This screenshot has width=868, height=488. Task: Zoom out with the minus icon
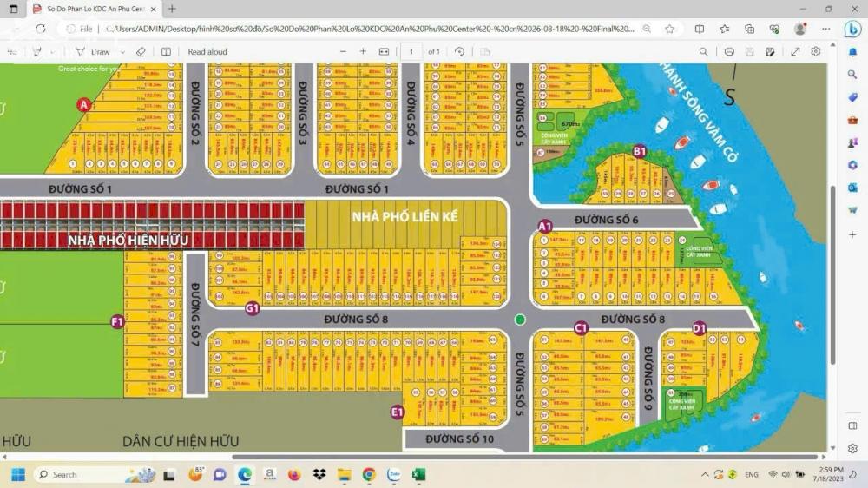(343, 52)
